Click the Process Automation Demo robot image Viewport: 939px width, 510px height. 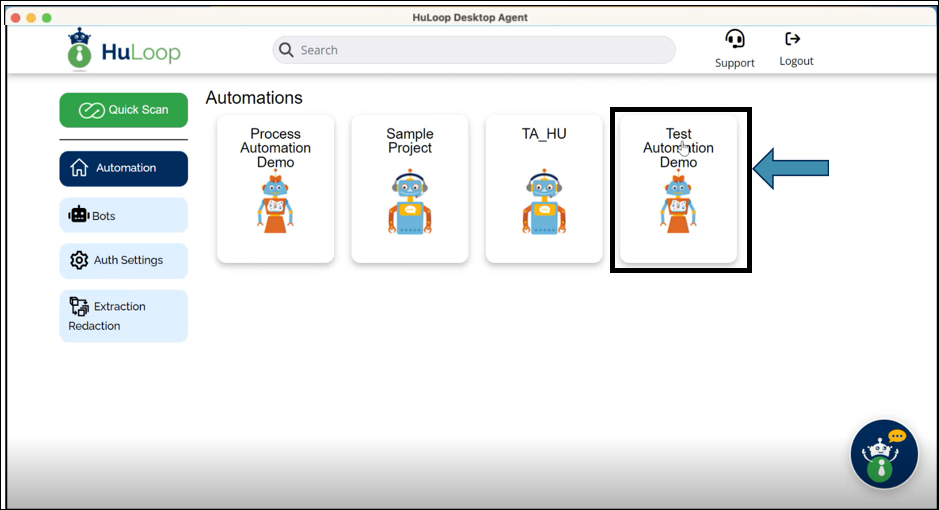tap(275, 202)
